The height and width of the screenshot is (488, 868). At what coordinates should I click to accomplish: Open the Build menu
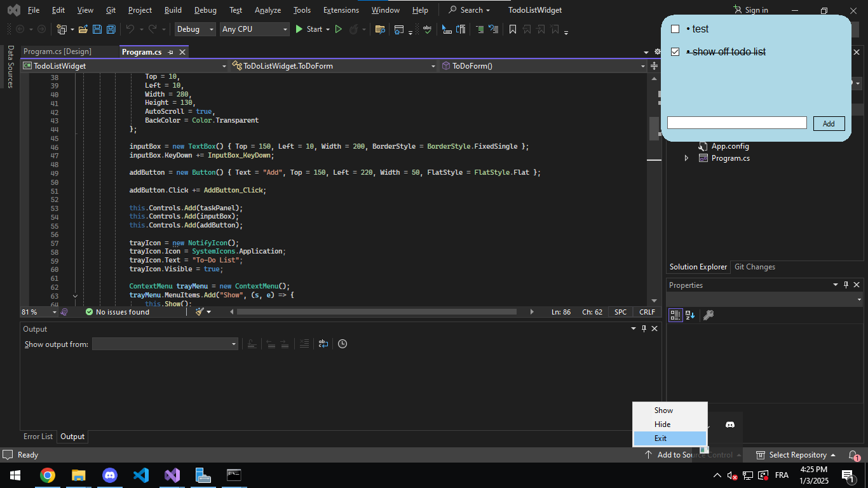[x=173, y=10]
